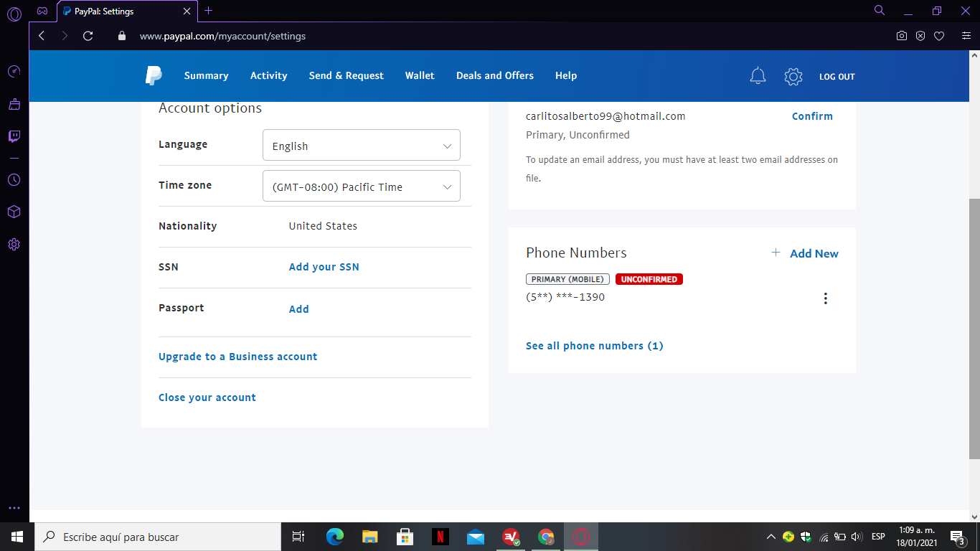Open Opera sidebar settings gear
This screenshot has width=980, height=551.
[x=14, y=245]
